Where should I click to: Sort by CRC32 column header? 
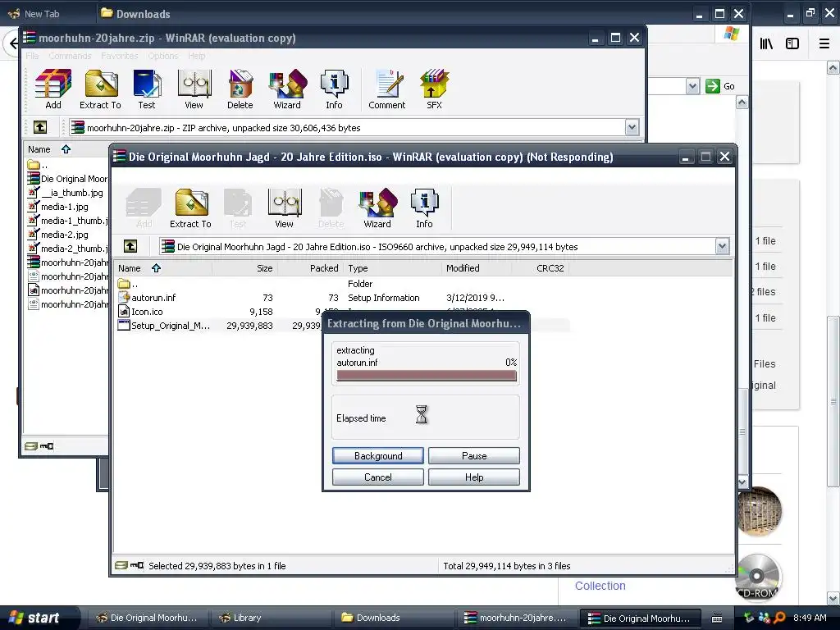click(x=541, y=268)
